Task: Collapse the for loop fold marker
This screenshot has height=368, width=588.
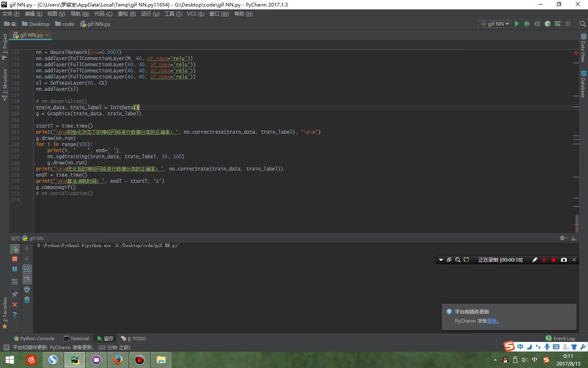Action: point(33,144)
